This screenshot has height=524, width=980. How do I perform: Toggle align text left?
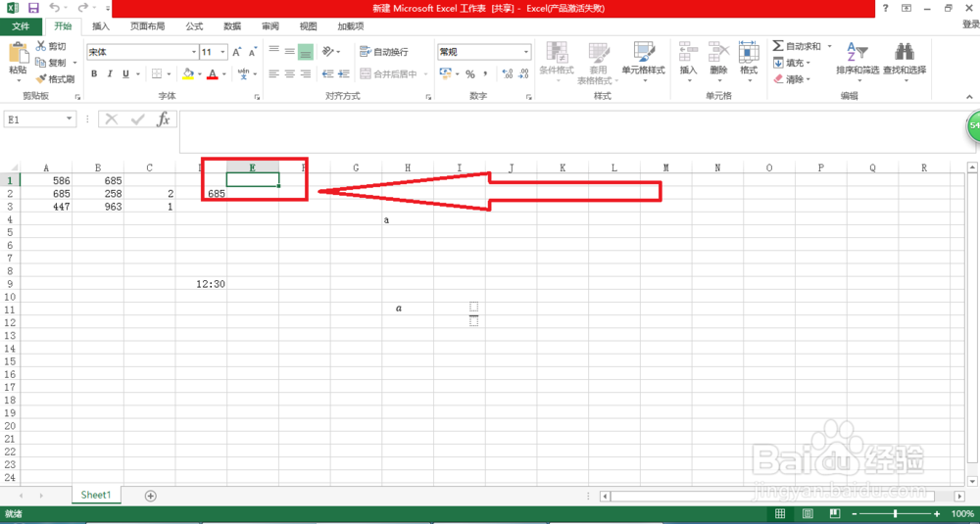[273, 73]
